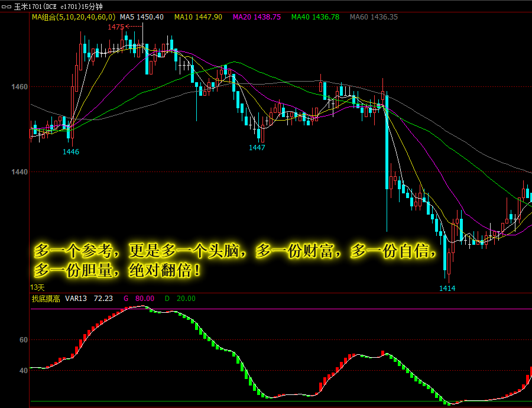Click the 60 level on indicator axis
The image size is (532, 408).
tap(24, 340)
